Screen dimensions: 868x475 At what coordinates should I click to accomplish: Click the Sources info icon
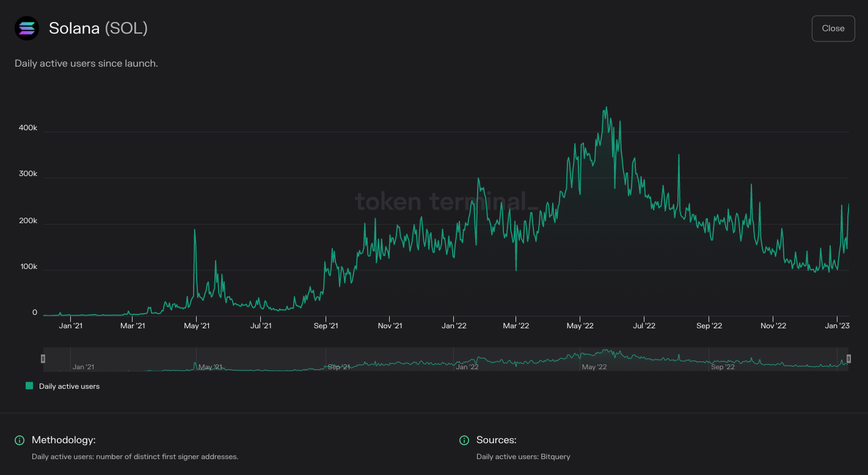(x=464, y=440)
